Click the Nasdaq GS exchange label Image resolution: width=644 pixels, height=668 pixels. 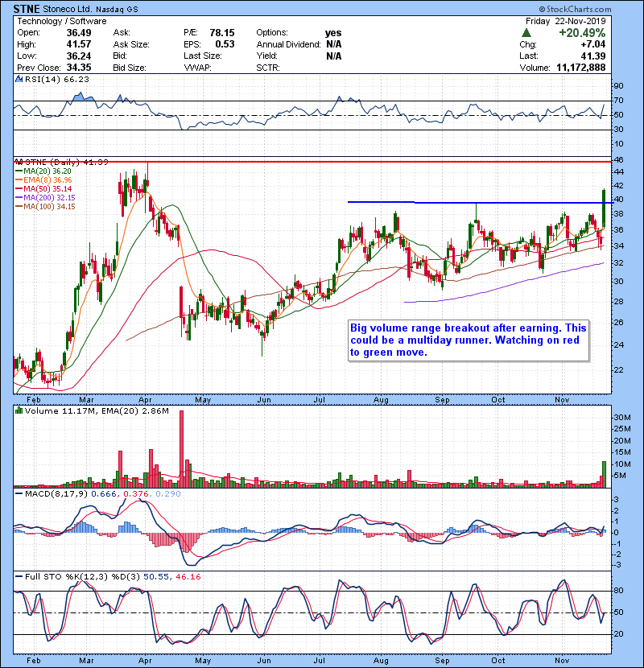pyautogui.click(x=117, y=9)
